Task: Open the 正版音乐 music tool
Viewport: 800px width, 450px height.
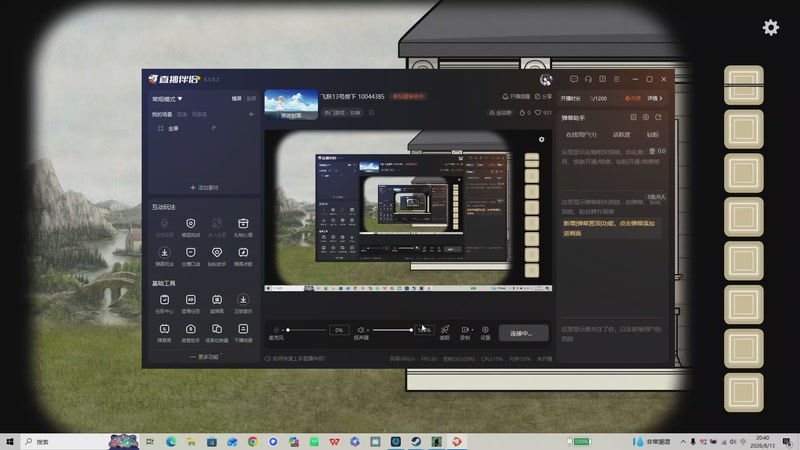Action: pos(243,304)
